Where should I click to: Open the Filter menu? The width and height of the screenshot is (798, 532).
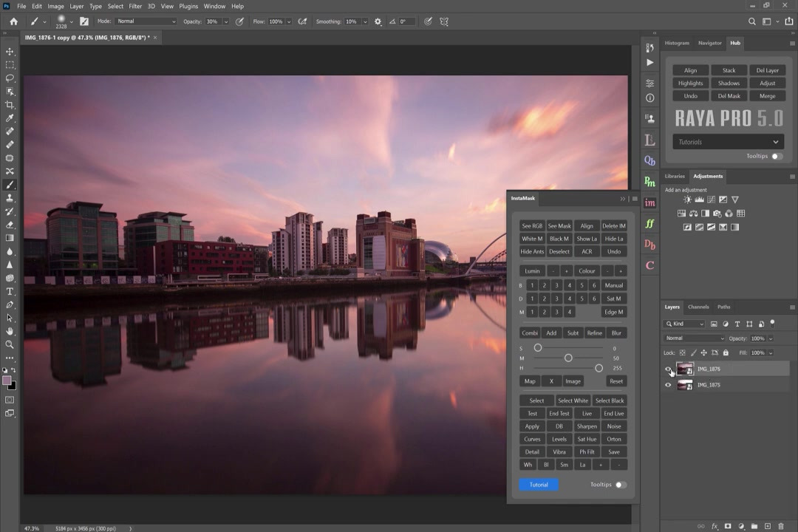click(x=135, y=6)
